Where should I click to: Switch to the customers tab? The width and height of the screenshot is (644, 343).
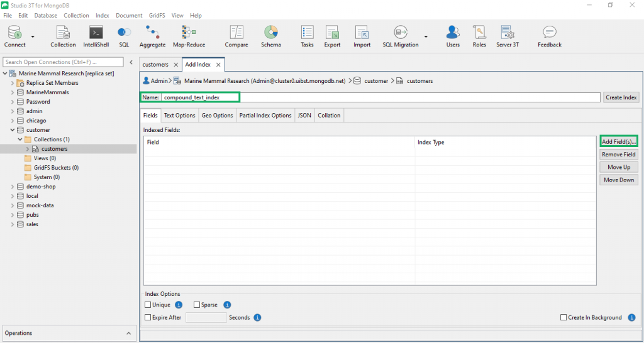point(155,65)
